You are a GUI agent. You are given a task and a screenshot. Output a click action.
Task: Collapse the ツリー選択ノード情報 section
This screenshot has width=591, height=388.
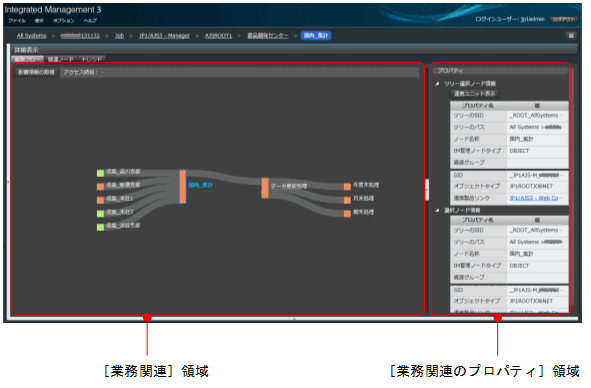click(437, 84)
